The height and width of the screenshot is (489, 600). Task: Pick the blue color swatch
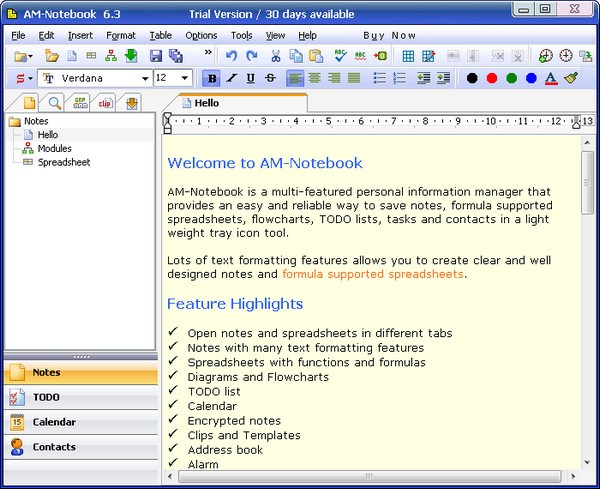point(531,78)
